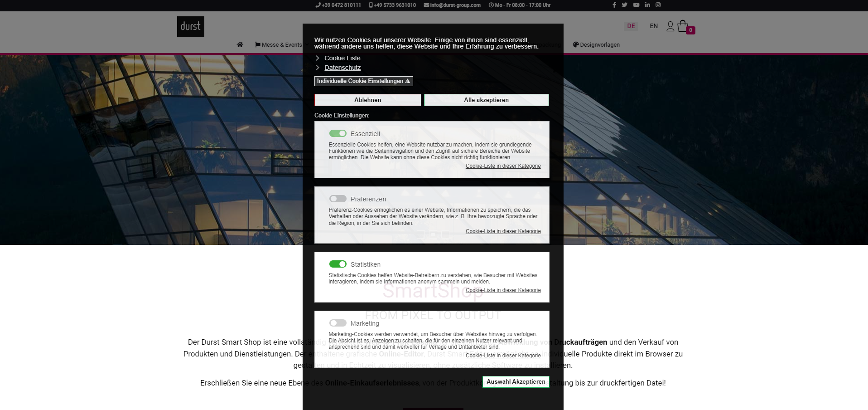Email info@durst-group.com

[x=452, y=5]
